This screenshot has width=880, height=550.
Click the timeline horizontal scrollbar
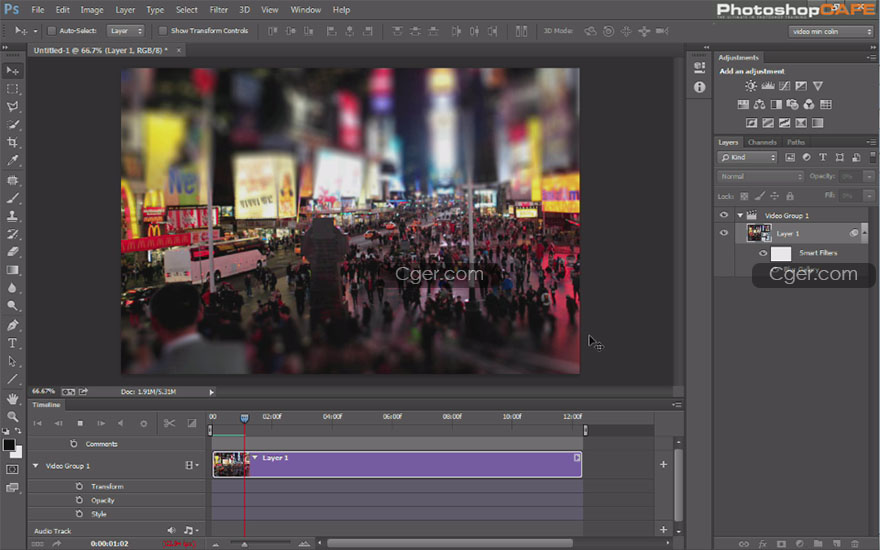pos(450,543)
